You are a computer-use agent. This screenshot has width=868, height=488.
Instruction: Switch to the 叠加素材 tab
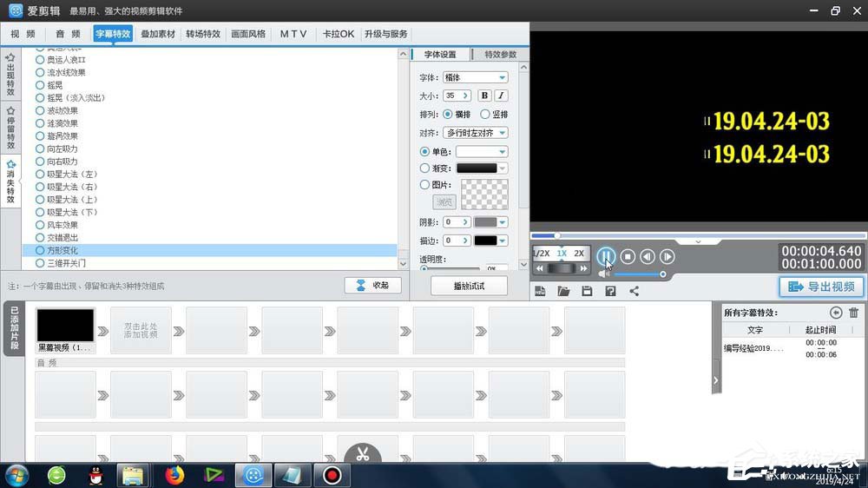pos(158,34)
